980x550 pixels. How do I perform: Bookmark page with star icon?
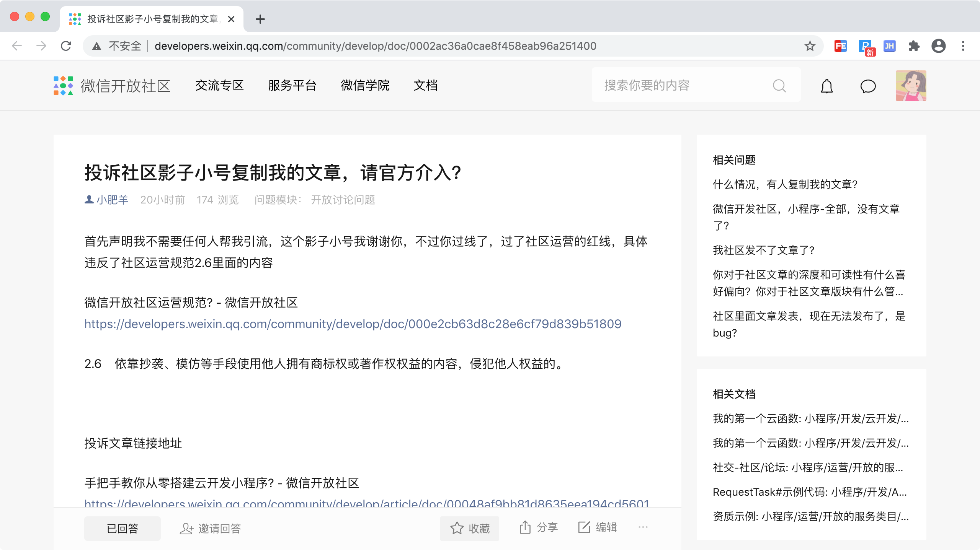coord(810,46)
